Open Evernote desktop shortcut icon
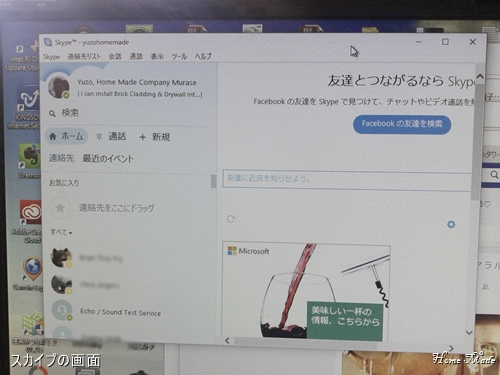Screen dimensions: 500x375 click(x=30, y=156)
